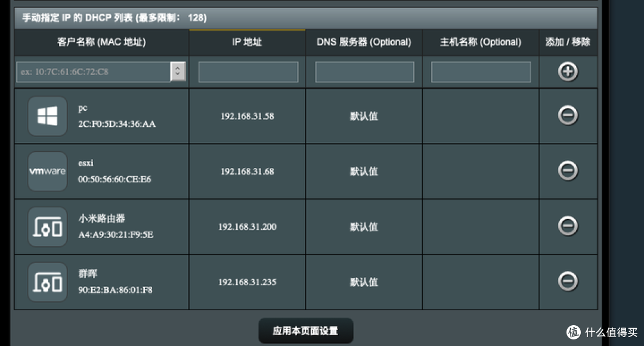Click MAC address A4:A9:30:21:F9:5E
Viewport: 644px width, 346px height.
pyautogui.click(x=116, y=235)
